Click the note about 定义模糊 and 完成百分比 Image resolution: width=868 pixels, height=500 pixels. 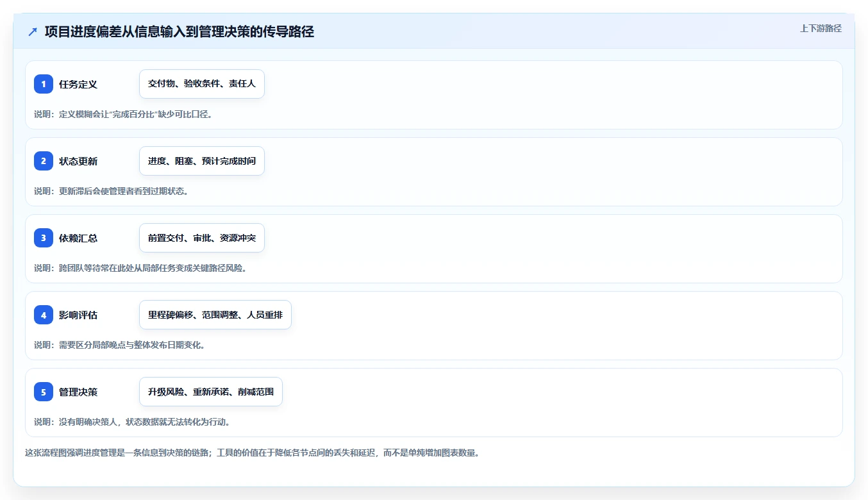[123, 114]
